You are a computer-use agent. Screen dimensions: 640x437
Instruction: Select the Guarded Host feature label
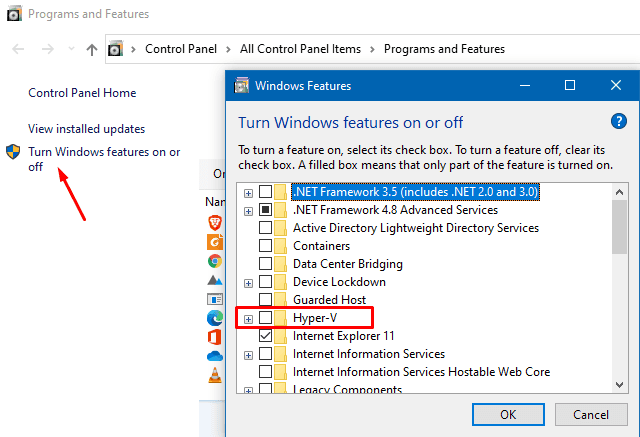[x=329, y=300]
